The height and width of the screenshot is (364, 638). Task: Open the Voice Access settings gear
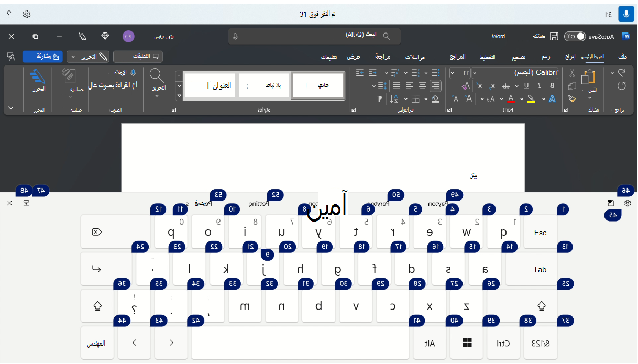(x=27, y=14)
